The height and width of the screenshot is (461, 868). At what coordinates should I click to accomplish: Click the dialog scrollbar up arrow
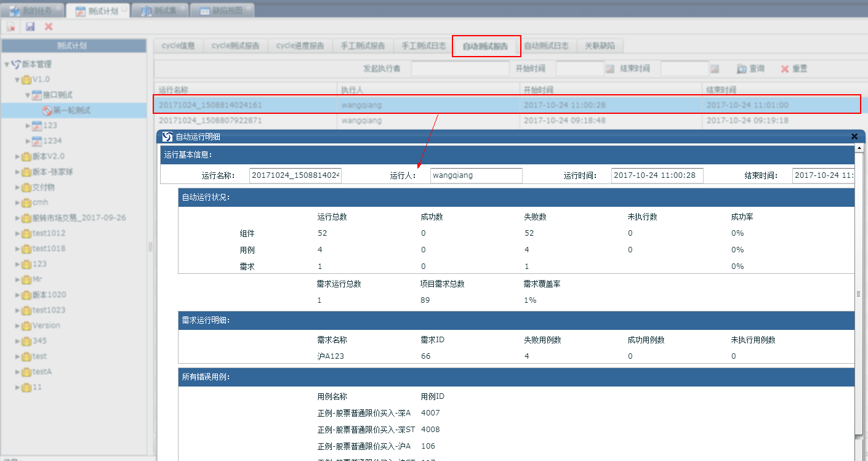pyautogui.click(x=859, y=148)
